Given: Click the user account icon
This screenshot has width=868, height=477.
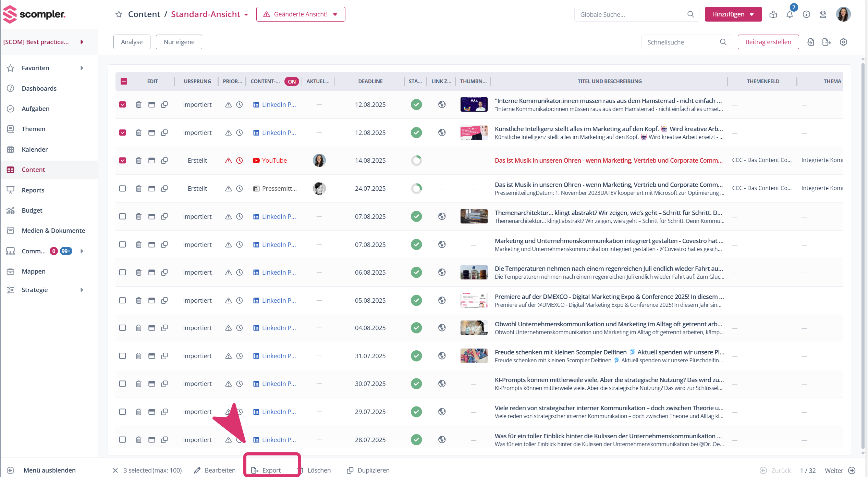Looking at the screenshot, I should pos(823,14).
